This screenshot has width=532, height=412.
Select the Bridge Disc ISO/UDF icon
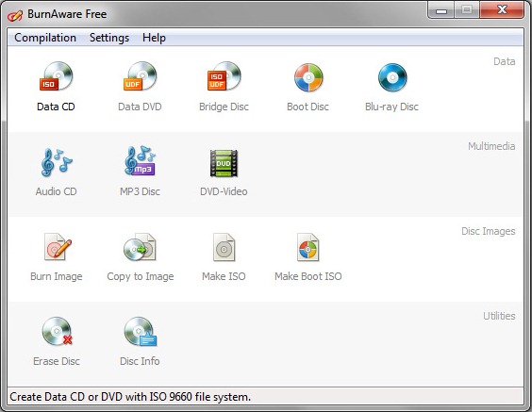224,76
